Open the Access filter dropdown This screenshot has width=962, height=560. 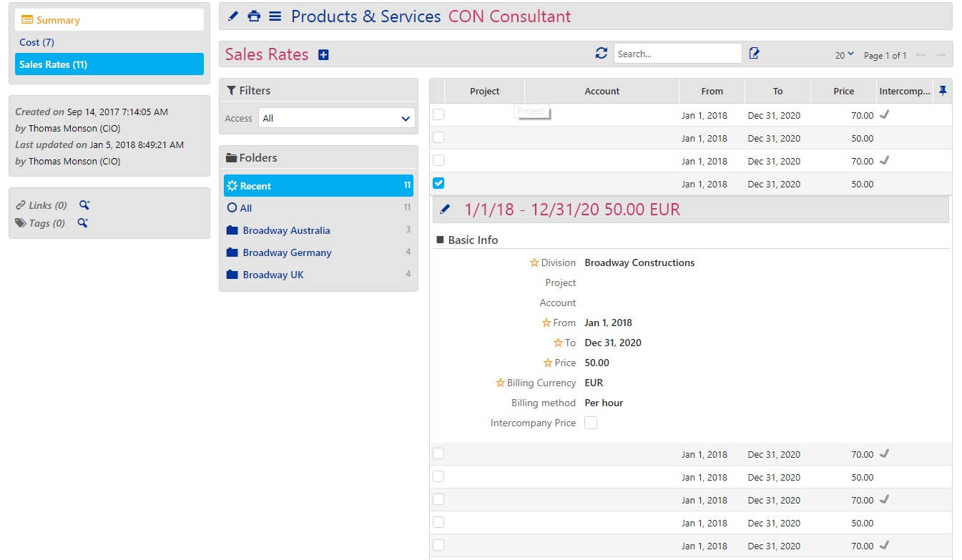pyautogui.click(x=336, y=117)
